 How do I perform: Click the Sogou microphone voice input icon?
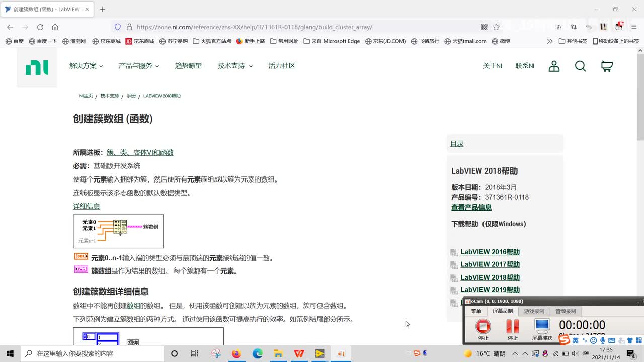(603, 341)
